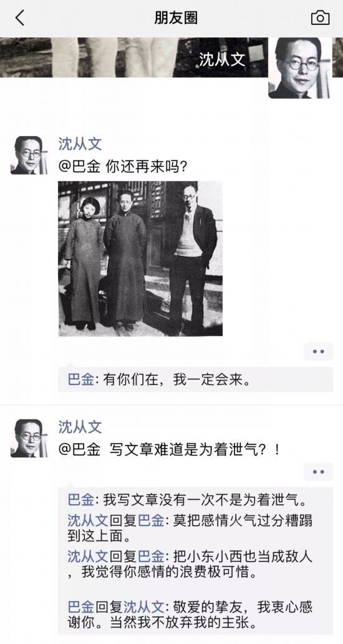Tap 巴金 in last reply 敬爱的挚友
This screenshot has width=343, height=644.
point(81,607)
